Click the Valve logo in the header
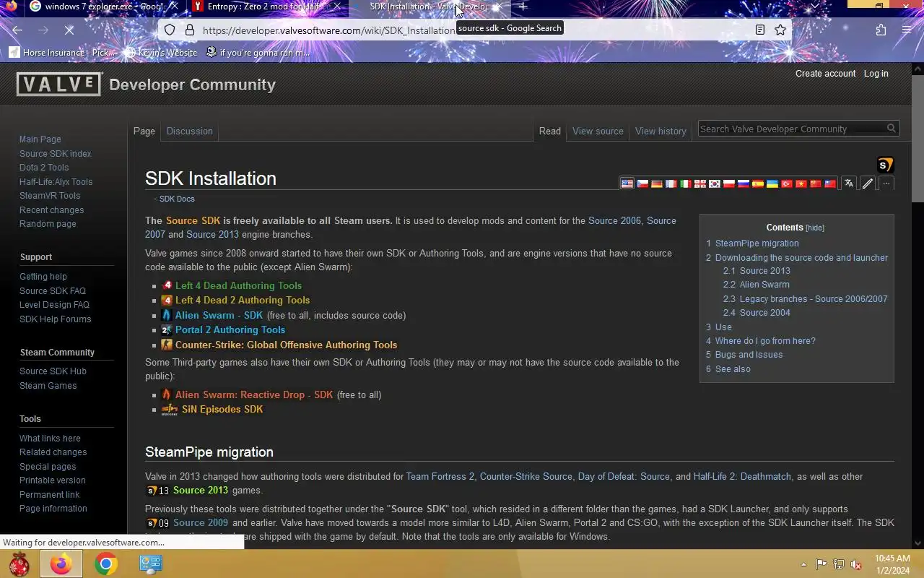The width and height of the screenshot is (924, 578). (59, 85)
